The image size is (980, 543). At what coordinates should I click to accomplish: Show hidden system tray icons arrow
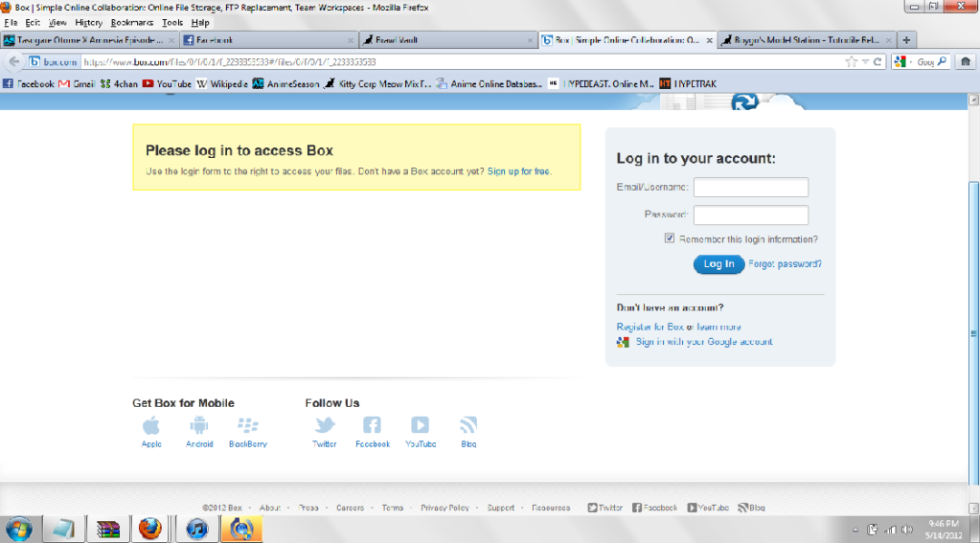tap(855, 530)
